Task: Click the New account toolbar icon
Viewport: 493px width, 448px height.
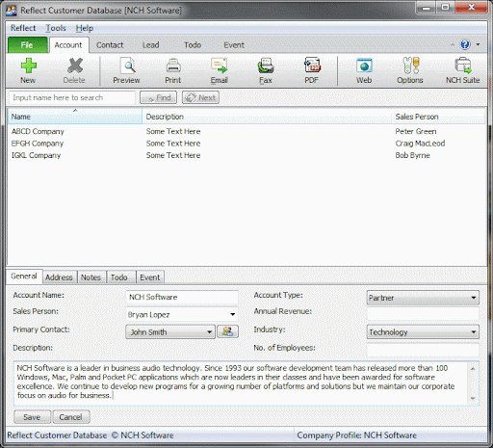Action: tap(28, 70)
